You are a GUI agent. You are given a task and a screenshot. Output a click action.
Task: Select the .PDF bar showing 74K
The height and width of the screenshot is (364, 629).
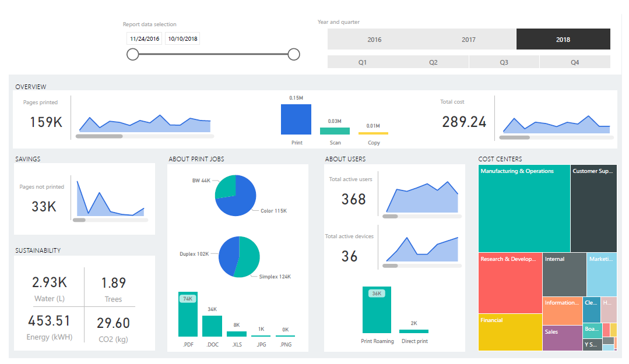[x=188, y=317]
